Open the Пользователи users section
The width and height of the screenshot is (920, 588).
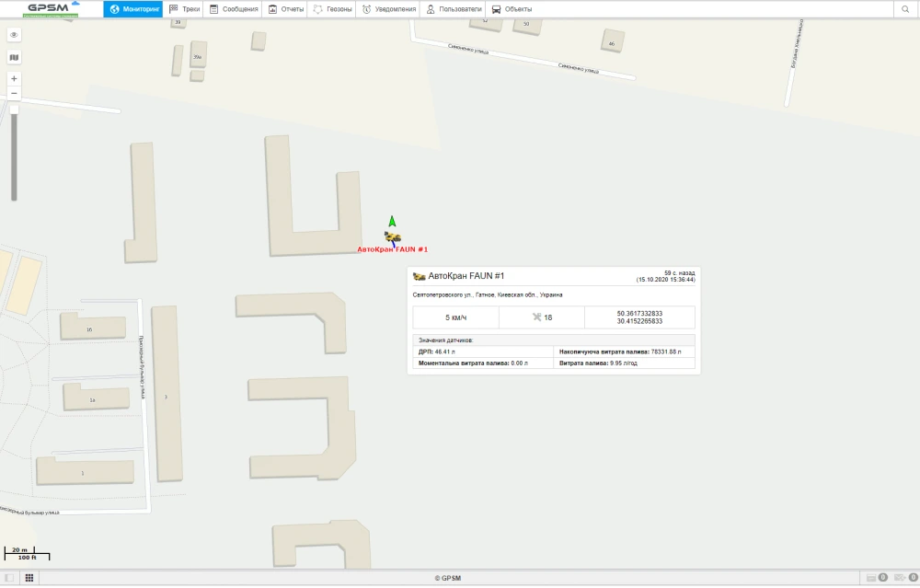click(x=454, y=9)
